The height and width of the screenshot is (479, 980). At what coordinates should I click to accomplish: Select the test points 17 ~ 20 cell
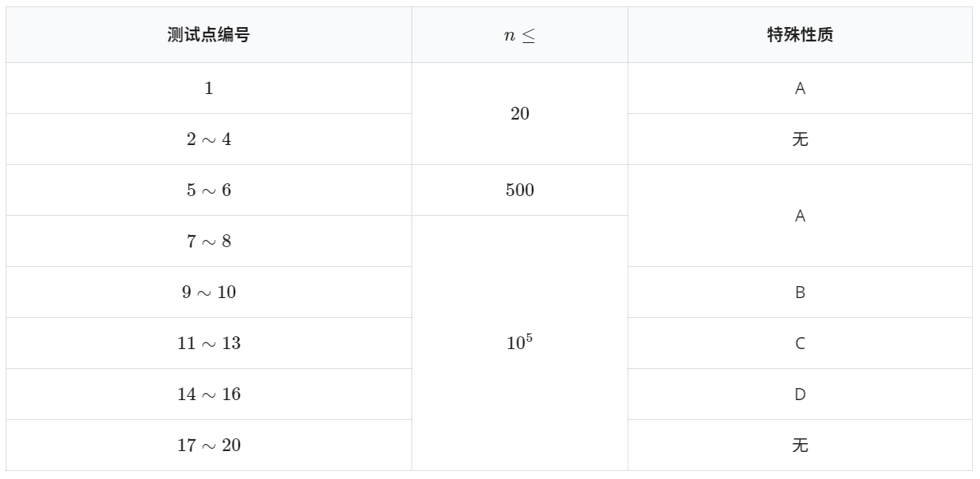pos(209,446)
